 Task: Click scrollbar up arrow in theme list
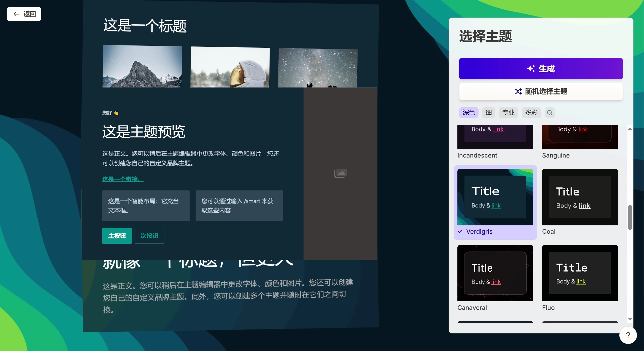tap(630, 129)
